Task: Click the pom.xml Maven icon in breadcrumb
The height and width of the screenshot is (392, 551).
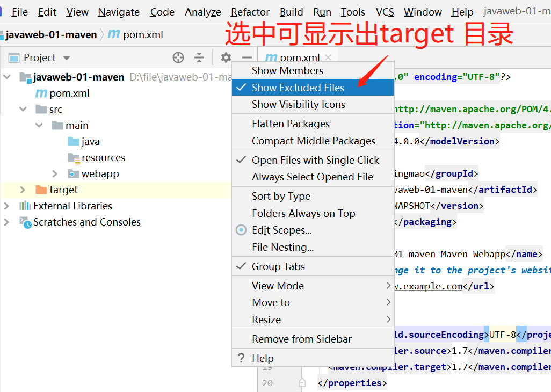Action: [114, 34]
